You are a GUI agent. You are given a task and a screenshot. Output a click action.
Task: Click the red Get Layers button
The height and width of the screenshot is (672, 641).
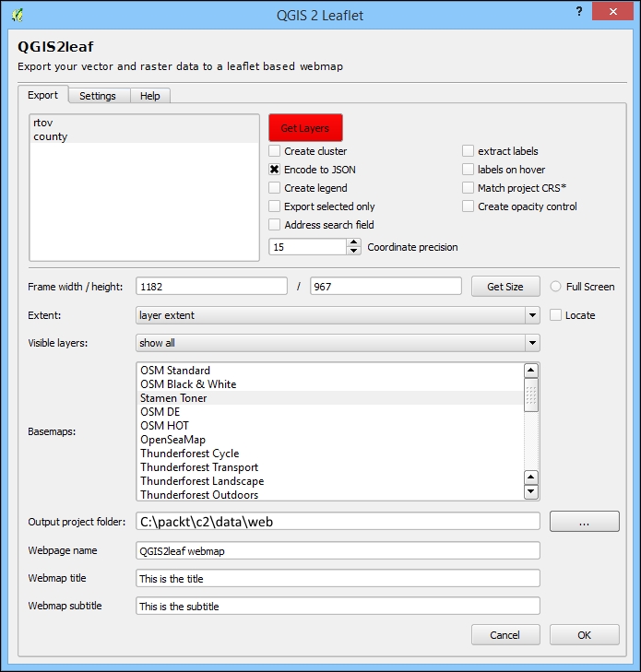305,128
